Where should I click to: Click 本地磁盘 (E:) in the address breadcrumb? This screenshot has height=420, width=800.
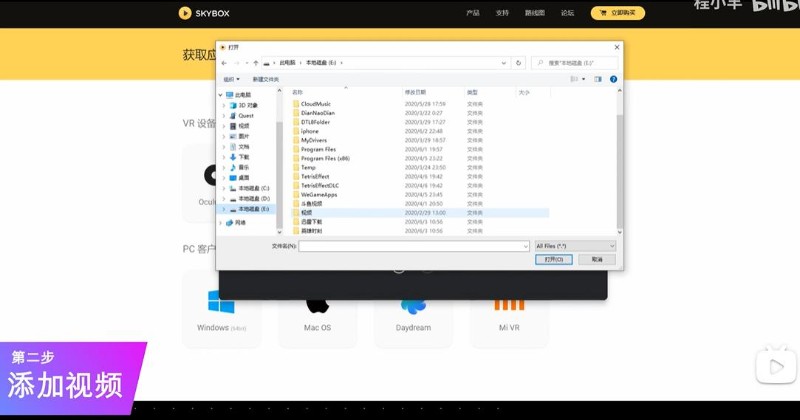click(321, 63)
